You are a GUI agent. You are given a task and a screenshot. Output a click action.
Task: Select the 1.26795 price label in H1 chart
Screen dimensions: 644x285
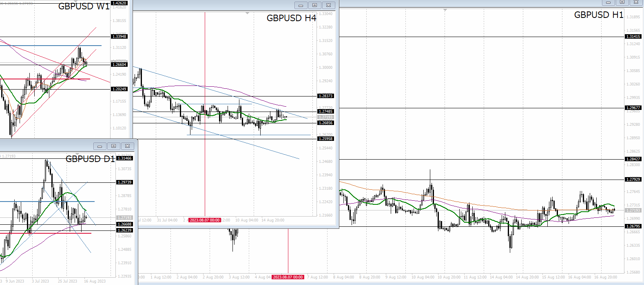pos(633,226)
